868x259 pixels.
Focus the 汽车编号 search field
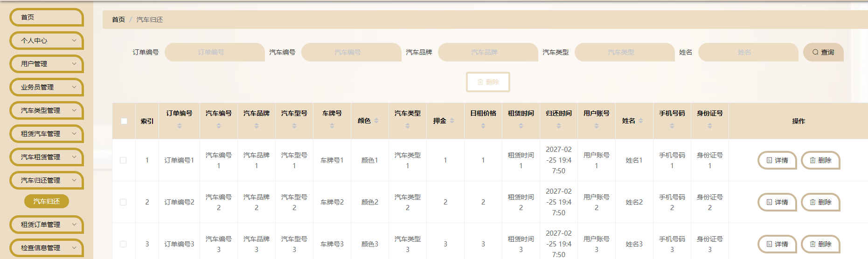pos(351,52)
